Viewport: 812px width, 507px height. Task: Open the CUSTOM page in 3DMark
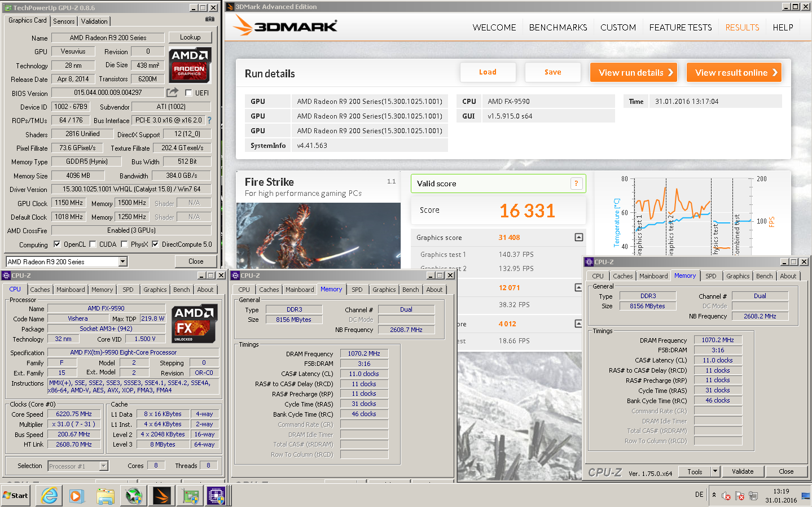618,27
